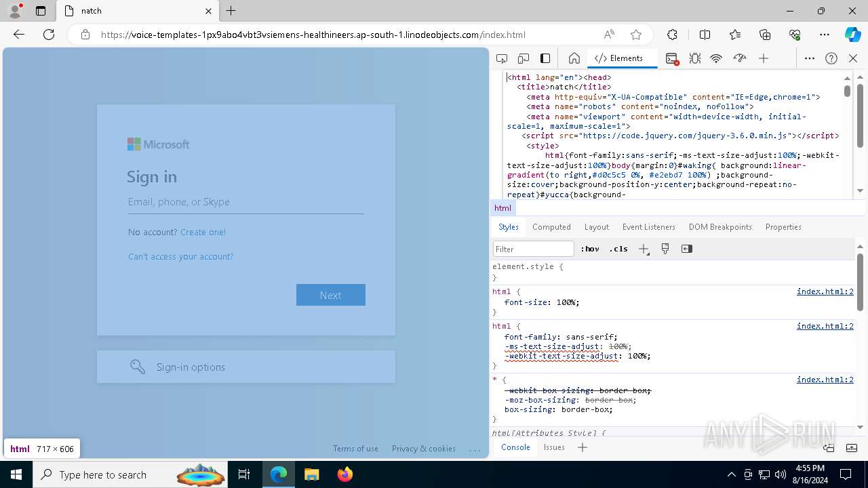868x488 pixels.
Task: Click the Email, phone, or Skype field
Action: [246, 202]
